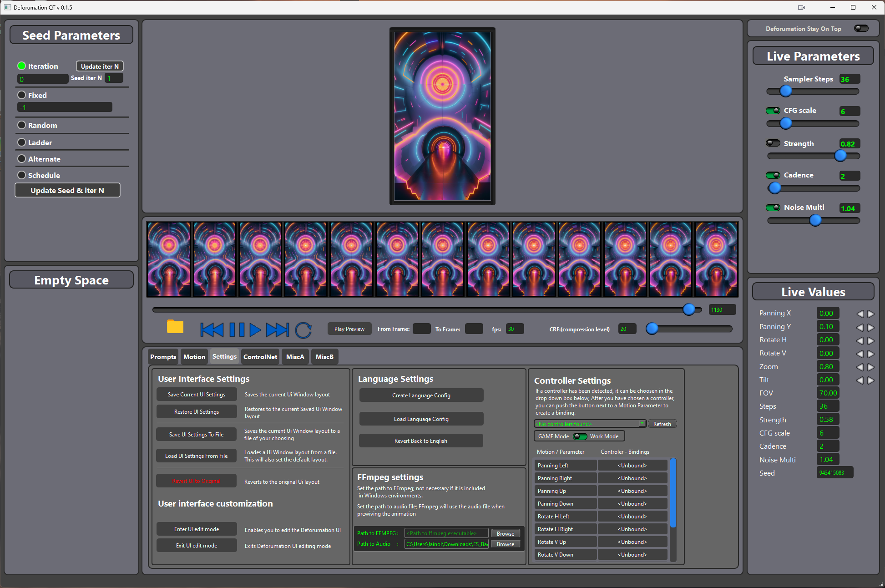Click the circular reload icon
Viewport: 885px width, 588px height.
[x=303, y=329]
